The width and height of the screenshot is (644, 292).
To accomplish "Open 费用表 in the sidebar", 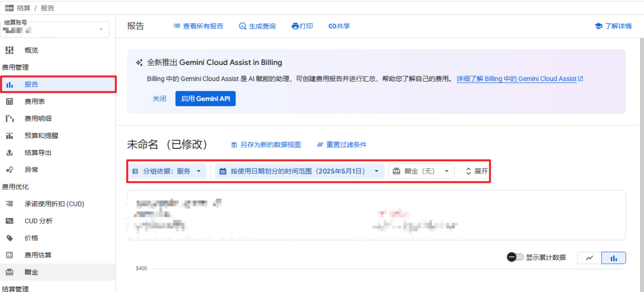I will coord(35,102).
